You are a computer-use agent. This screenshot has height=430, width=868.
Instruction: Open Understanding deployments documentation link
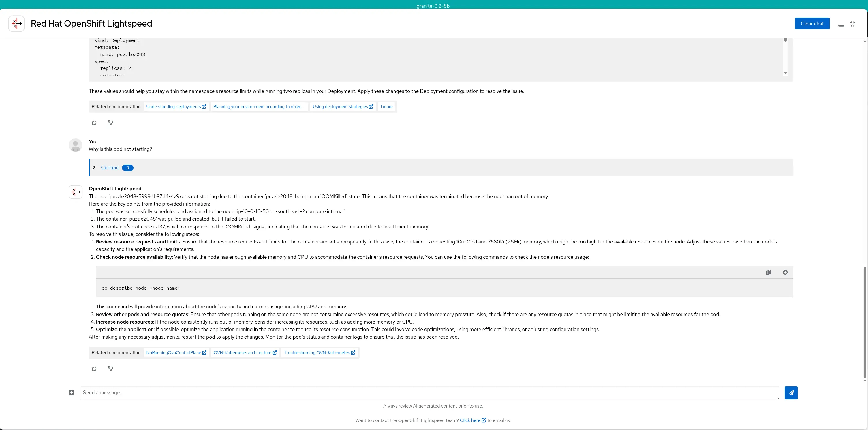(x=176, y=106)
